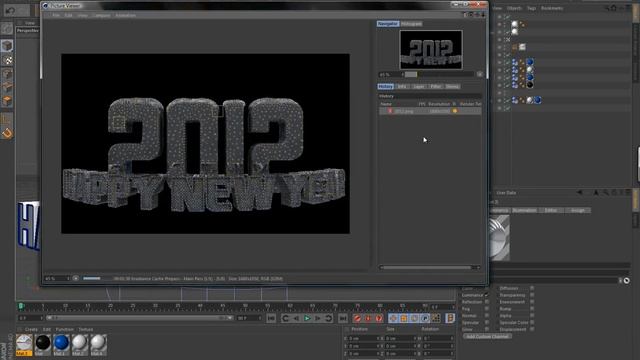640x360 pixels.
Task: Switch to the Navigator tab
Action: point(388,24)
